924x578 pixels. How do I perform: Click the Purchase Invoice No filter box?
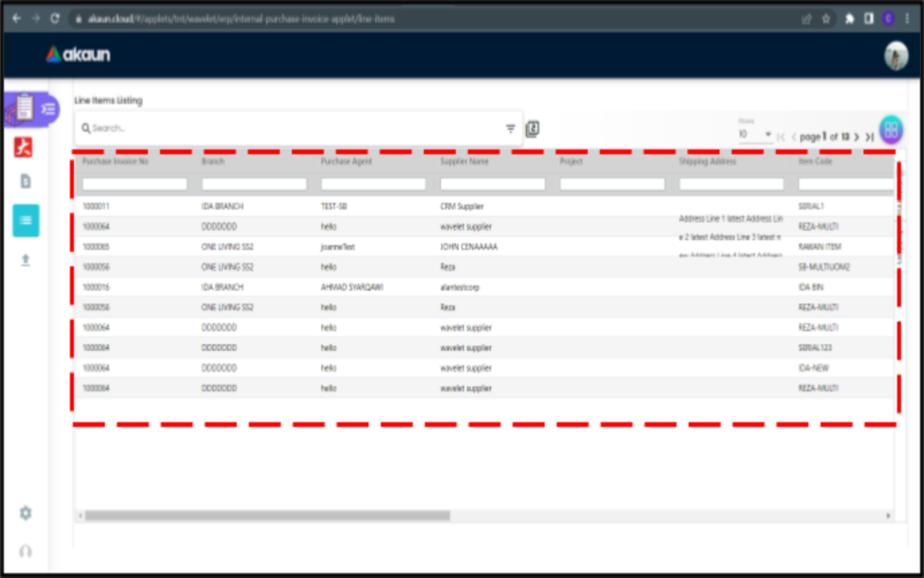click(x=135, y=184)
